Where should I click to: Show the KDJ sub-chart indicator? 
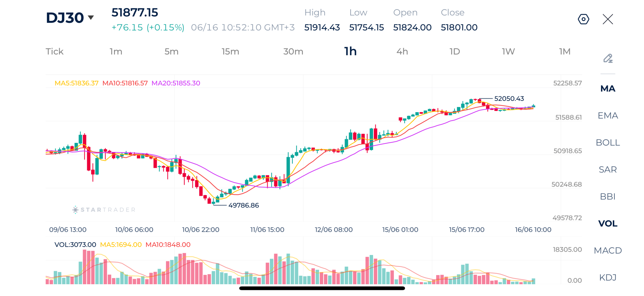(x=608, y=277)
